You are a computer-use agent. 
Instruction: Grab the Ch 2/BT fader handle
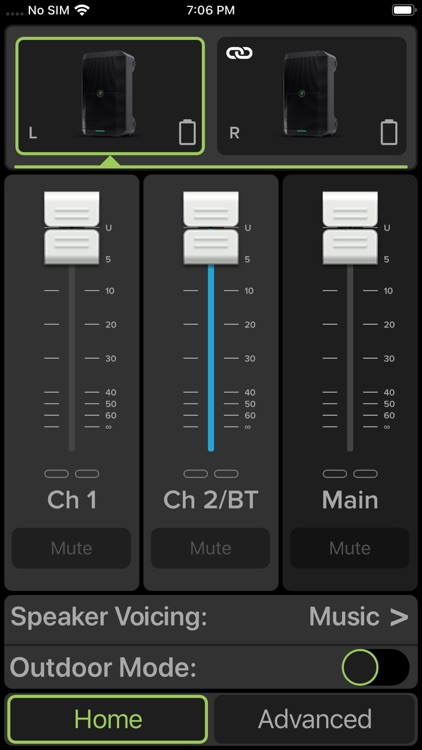tap(211, 228)
